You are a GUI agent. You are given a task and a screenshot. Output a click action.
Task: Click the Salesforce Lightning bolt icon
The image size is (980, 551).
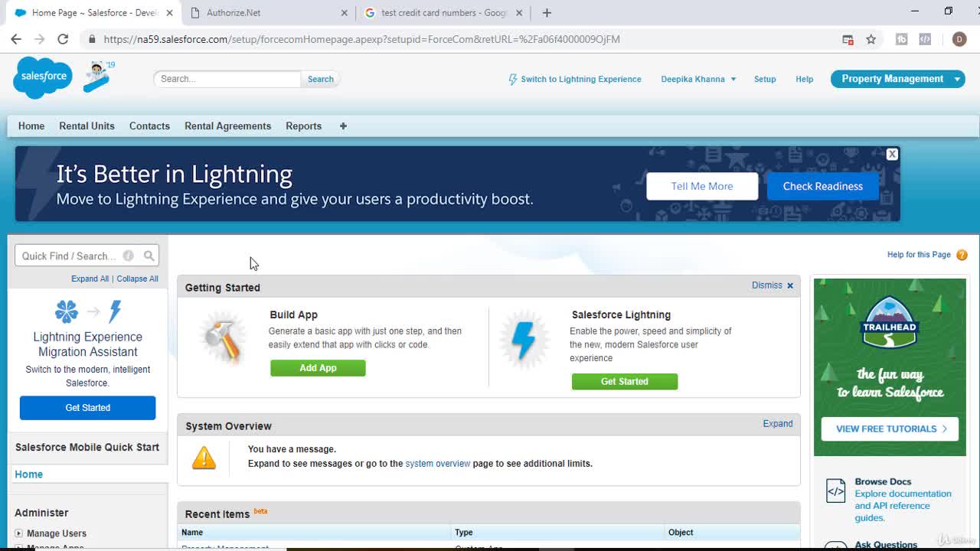click(x=524, y=339)
